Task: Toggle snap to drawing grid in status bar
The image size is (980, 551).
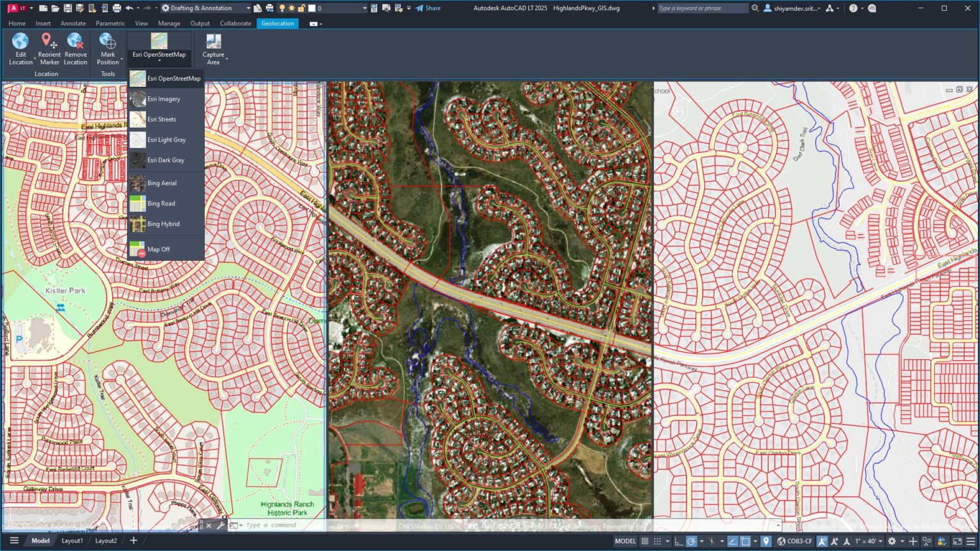Action: (x=658, y=541)
